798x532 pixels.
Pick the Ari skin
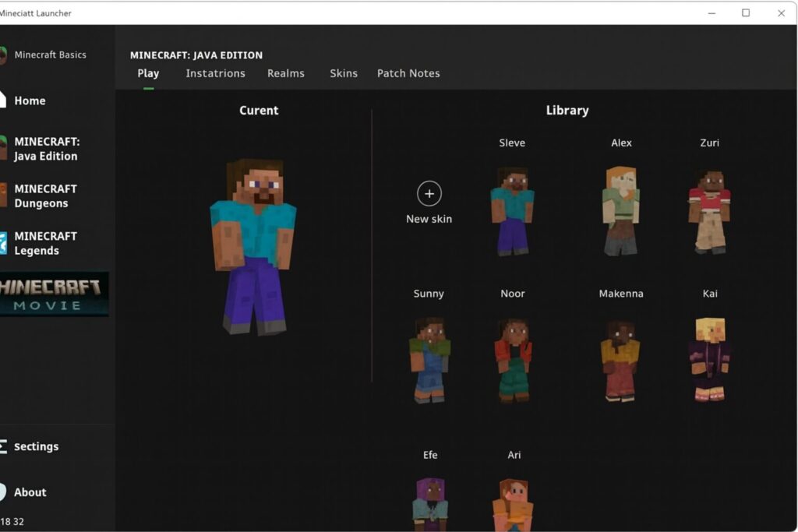[513, 505]
